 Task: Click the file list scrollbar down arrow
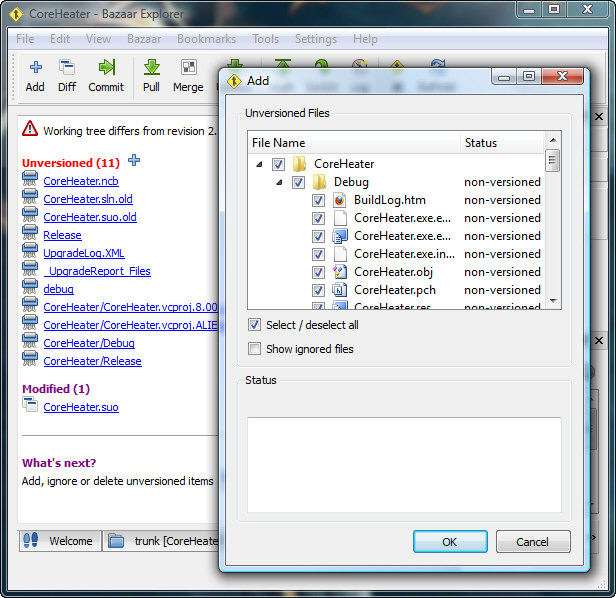pyautogui.click(x=552, y=299)
